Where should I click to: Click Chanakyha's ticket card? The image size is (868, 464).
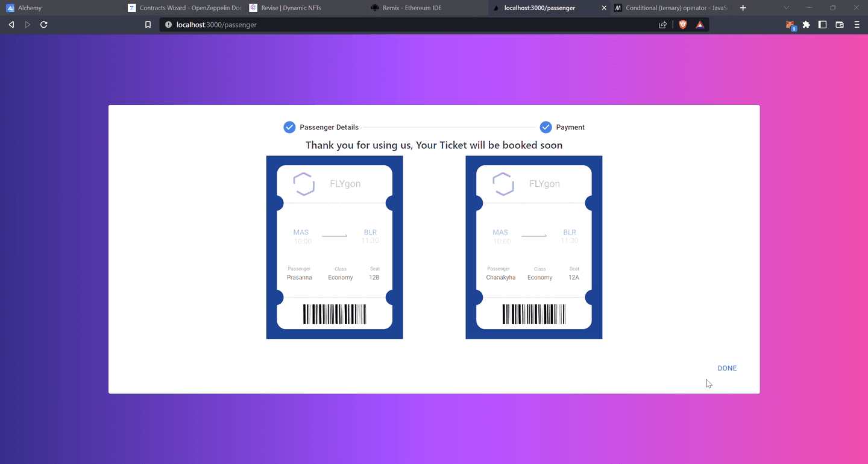(534, 248)
